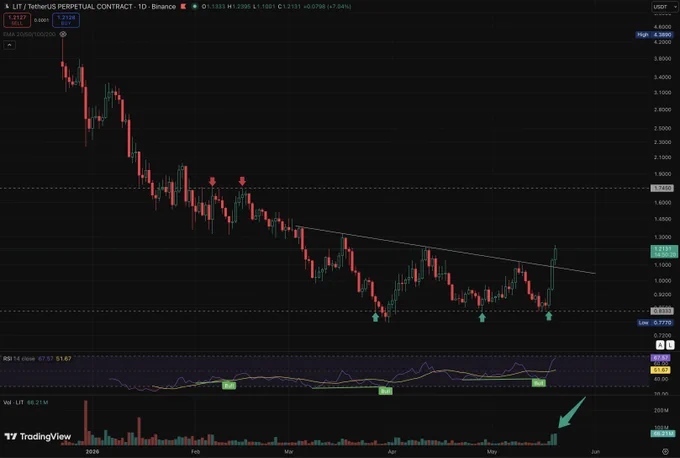Click the TradingView logo

tap(38, 436)
